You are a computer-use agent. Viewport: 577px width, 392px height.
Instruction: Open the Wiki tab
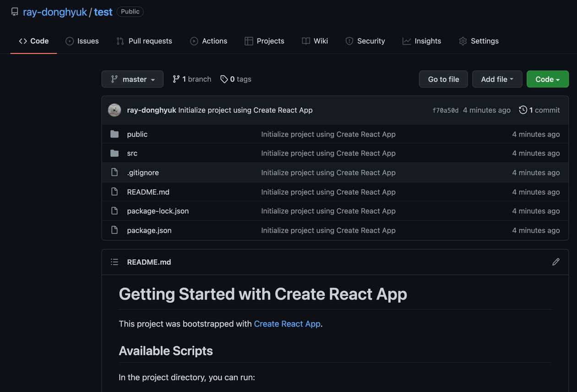[315, 41]
